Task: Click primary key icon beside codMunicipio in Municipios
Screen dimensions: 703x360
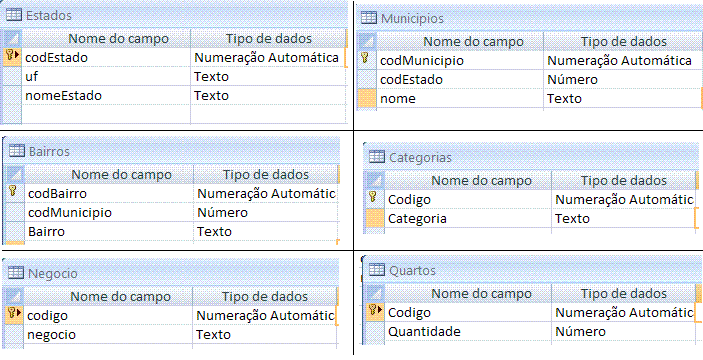Action: pos(366,60)
